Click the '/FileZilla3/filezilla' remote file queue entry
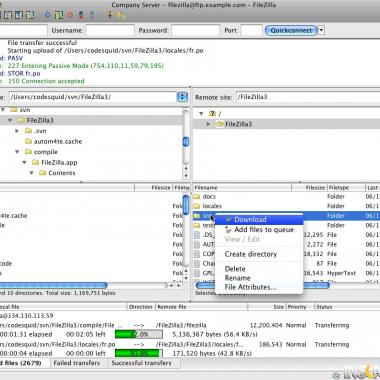 181,325
